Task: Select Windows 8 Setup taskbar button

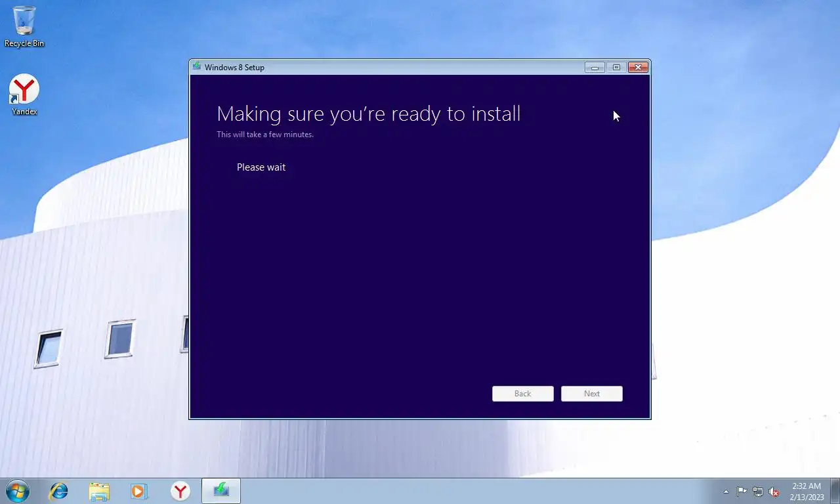Action: (221, 491)
